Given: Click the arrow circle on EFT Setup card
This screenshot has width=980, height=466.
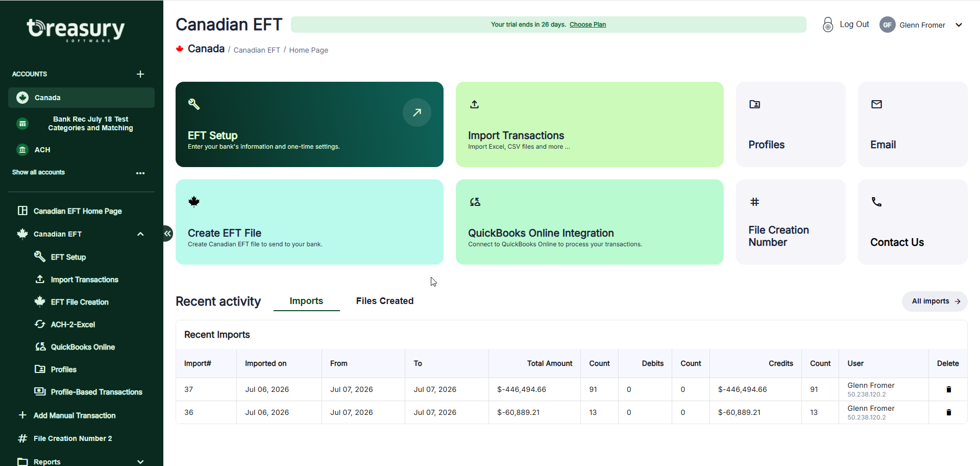Looking at the screenshot, I should [417, 112].
